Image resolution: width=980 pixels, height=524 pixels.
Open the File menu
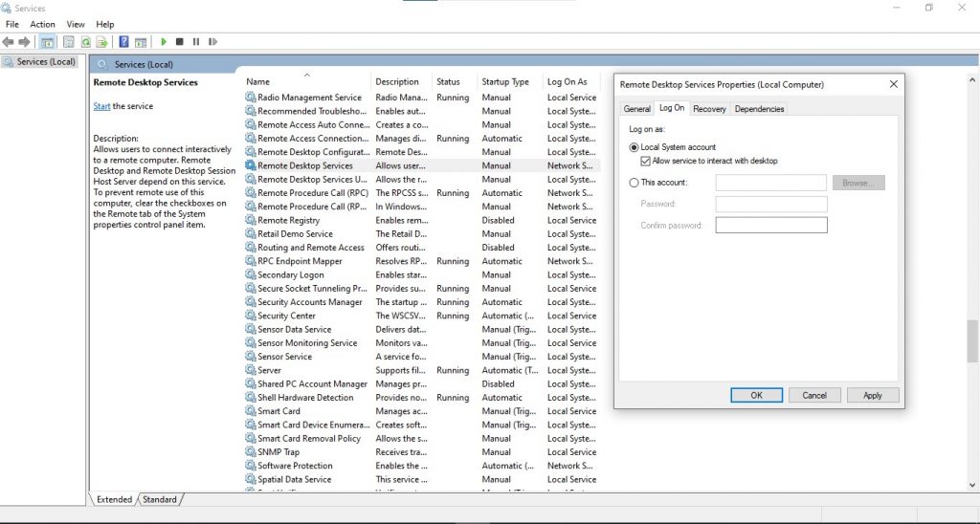click(x=12, y=24)
